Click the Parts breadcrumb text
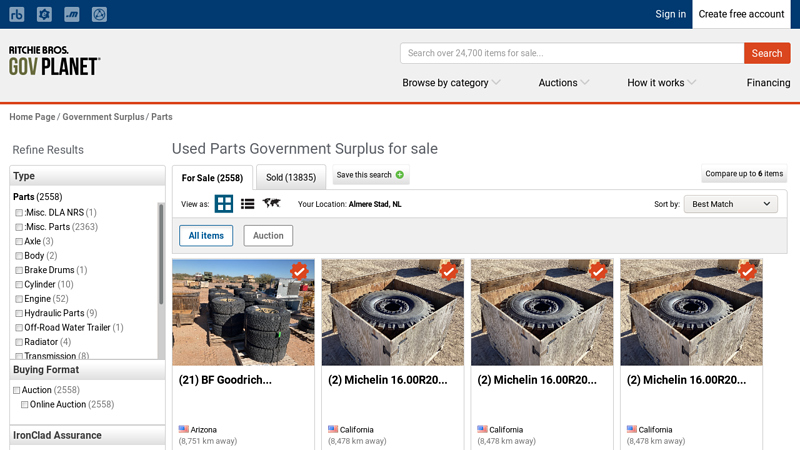 [x=162, y=117]
